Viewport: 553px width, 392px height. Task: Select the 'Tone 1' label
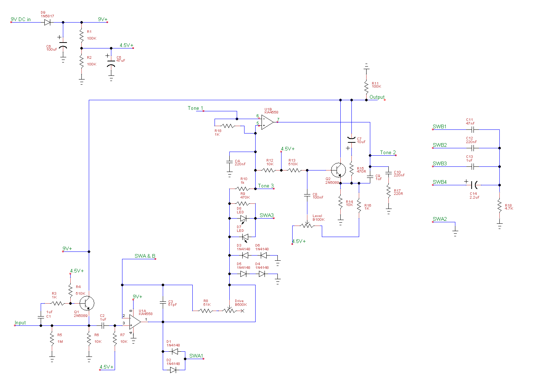195,108
